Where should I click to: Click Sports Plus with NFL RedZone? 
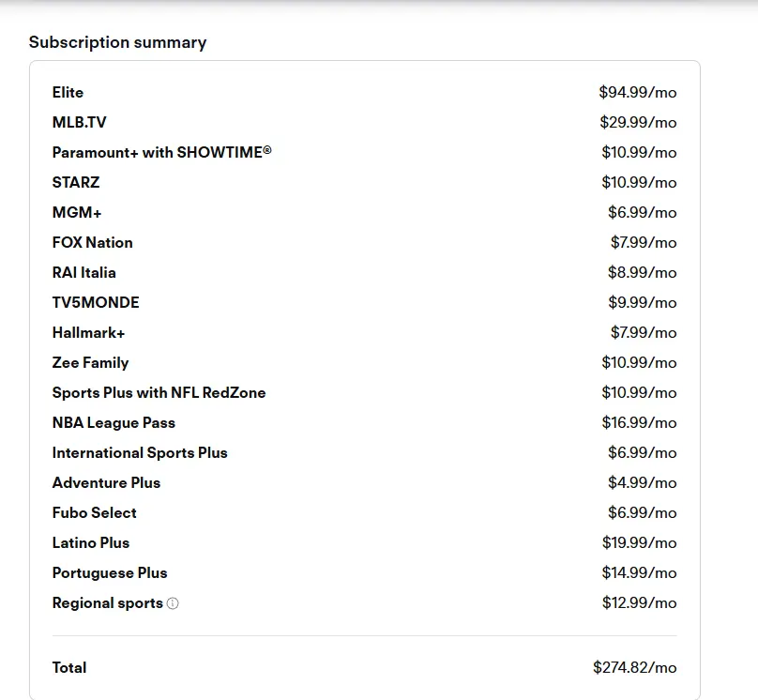pyautogui.click(x=159, y=392)
